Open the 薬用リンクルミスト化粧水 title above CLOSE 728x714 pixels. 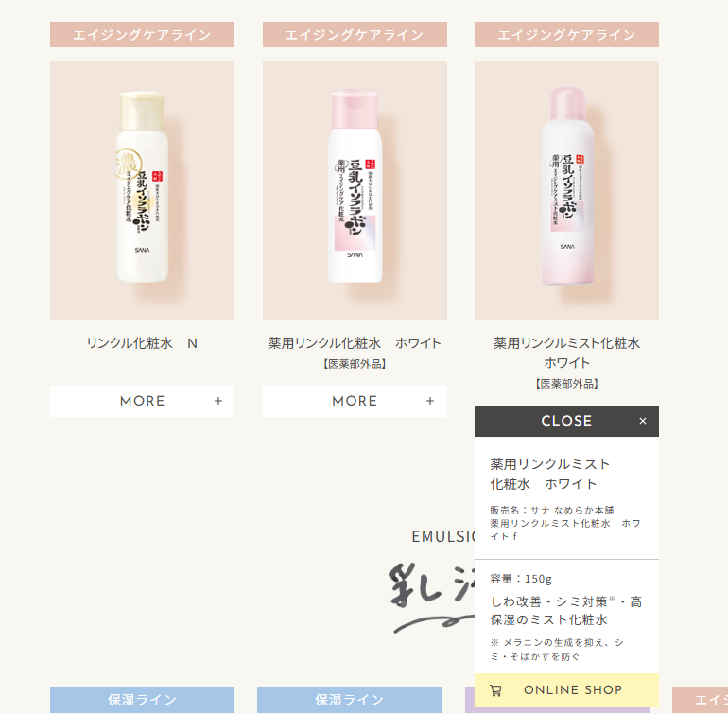[x=566, y=353]
